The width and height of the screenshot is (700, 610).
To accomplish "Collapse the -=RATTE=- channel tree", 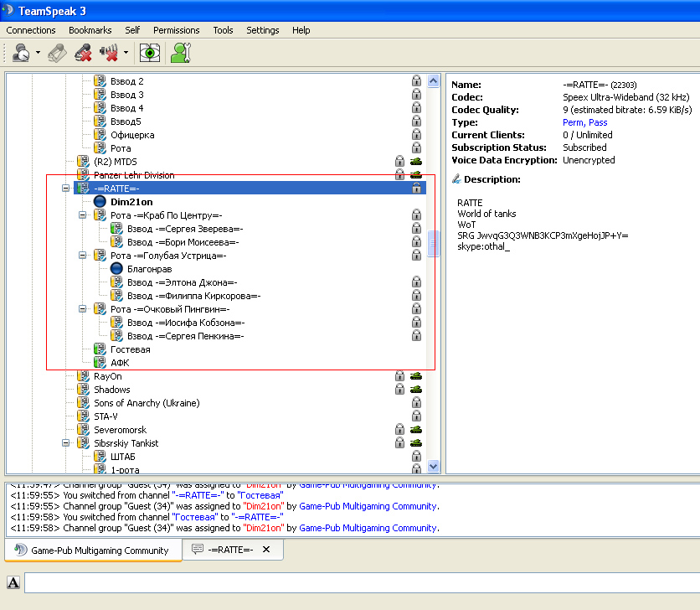I will click(66, 189).
